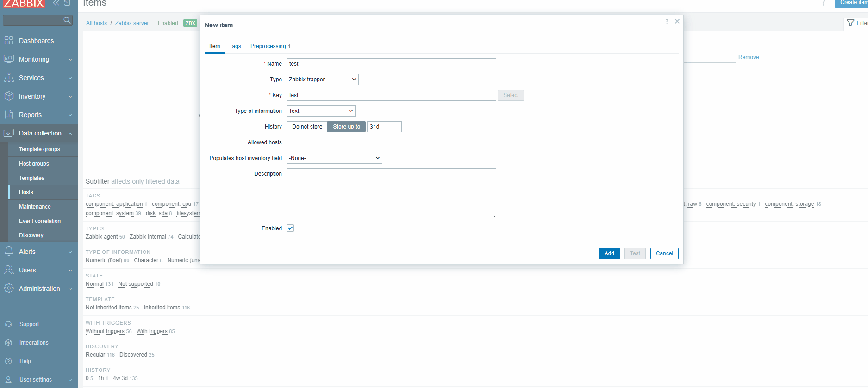Click the history period field showing 31d
This screenshot has height=388, width=868.
[x=384, y=127]
